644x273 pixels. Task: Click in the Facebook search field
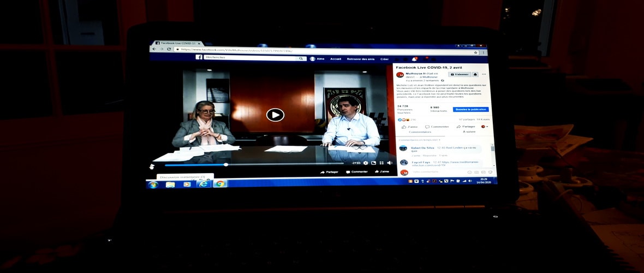250,58
